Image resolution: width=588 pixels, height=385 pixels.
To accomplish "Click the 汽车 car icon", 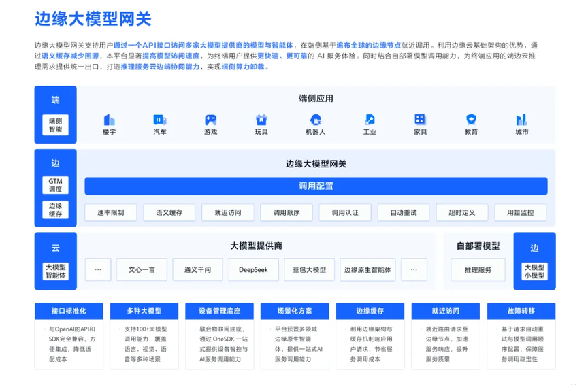I will 160,120.
